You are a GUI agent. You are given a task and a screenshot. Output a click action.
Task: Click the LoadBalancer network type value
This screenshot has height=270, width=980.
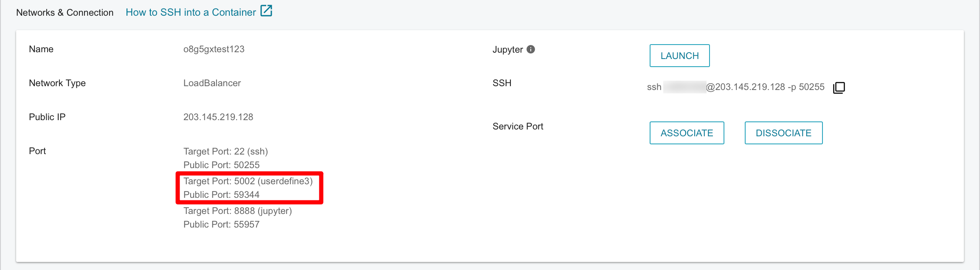212,83
